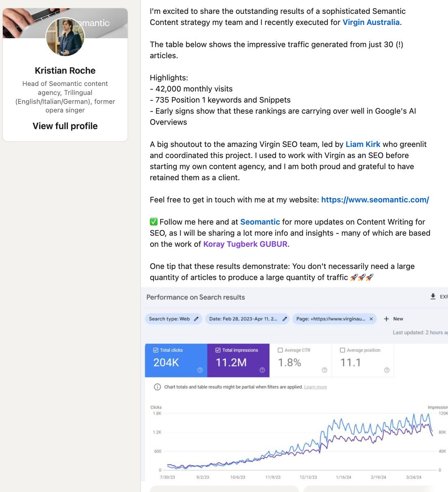
Task: Click the 1.8% average CTR value
Action: [x=290, y=362]
